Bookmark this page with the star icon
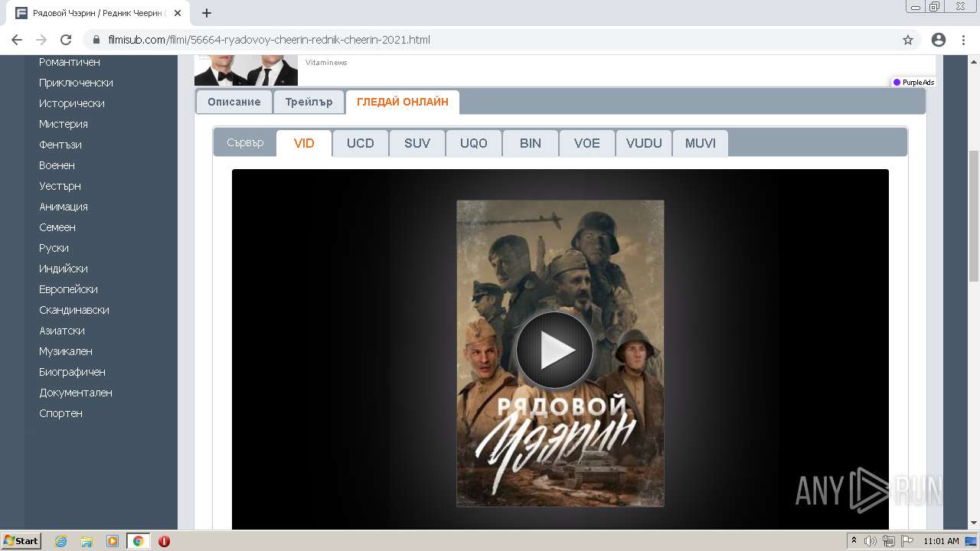Viewport: 980px width, 551px height. click(x=908, y=40)
